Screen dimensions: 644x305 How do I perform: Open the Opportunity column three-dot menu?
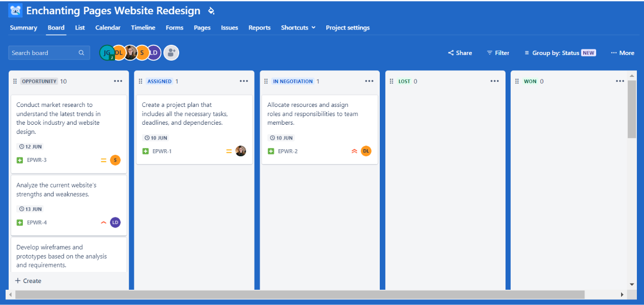[x=118, y=81]
